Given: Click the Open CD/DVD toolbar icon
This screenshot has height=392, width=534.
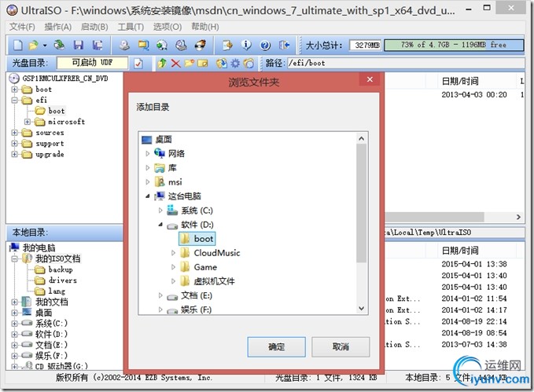Looking at the screenshot, I should 59,45.
